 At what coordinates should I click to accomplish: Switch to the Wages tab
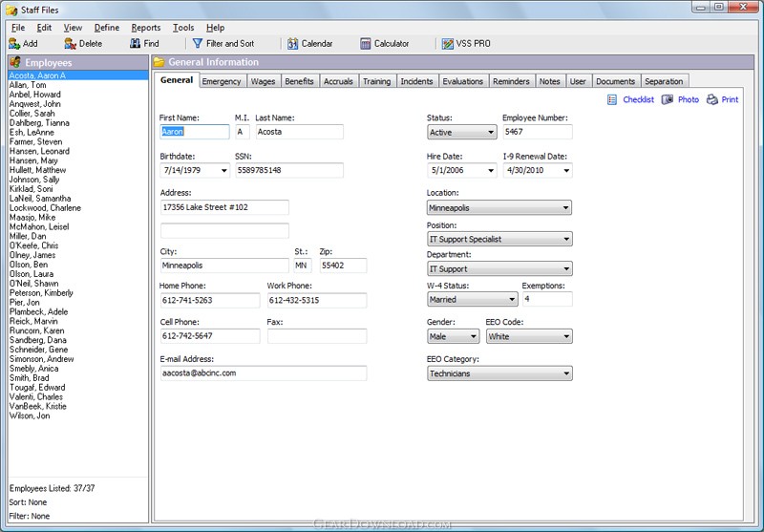(264, 81)
